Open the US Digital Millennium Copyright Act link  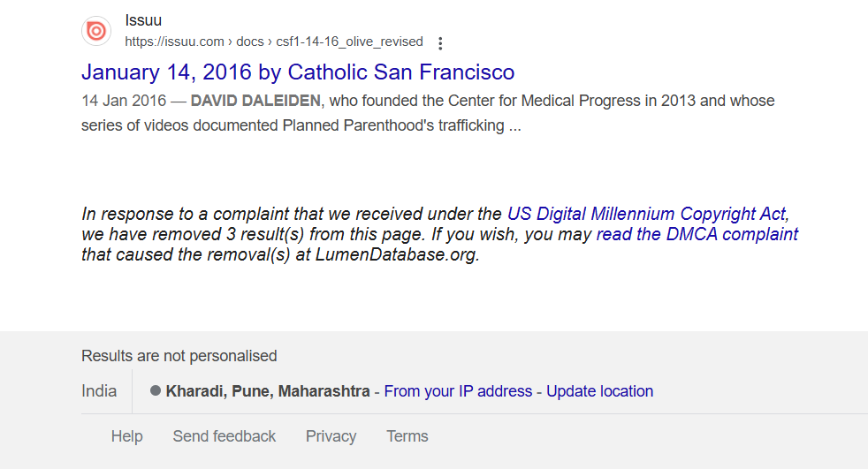click(x=646, y=214)
